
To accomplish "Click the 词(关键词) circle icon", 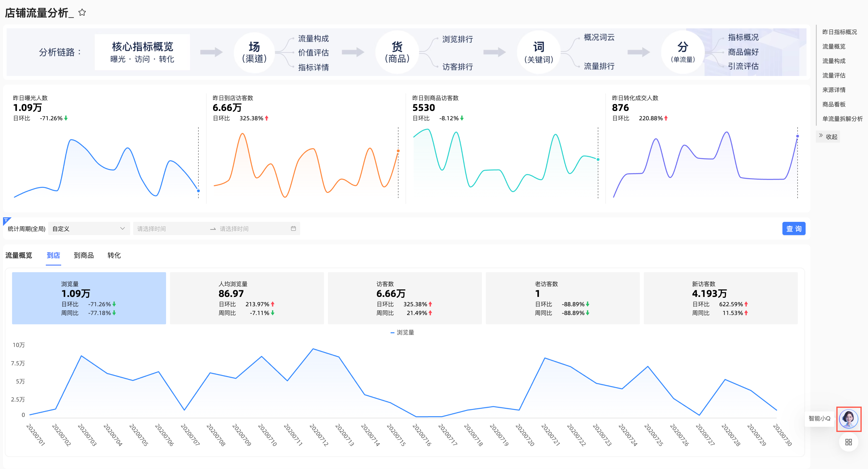I will click(x=539, y=52).
